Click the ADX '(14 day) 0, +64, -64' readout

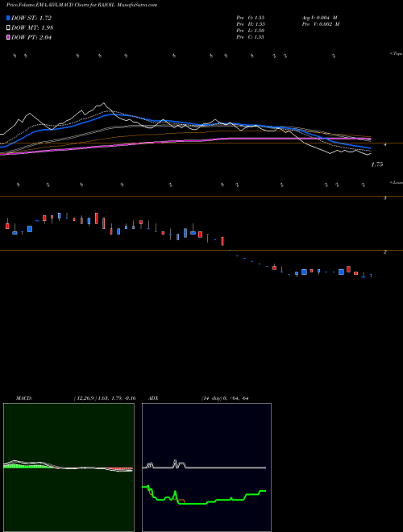[225, 398]
